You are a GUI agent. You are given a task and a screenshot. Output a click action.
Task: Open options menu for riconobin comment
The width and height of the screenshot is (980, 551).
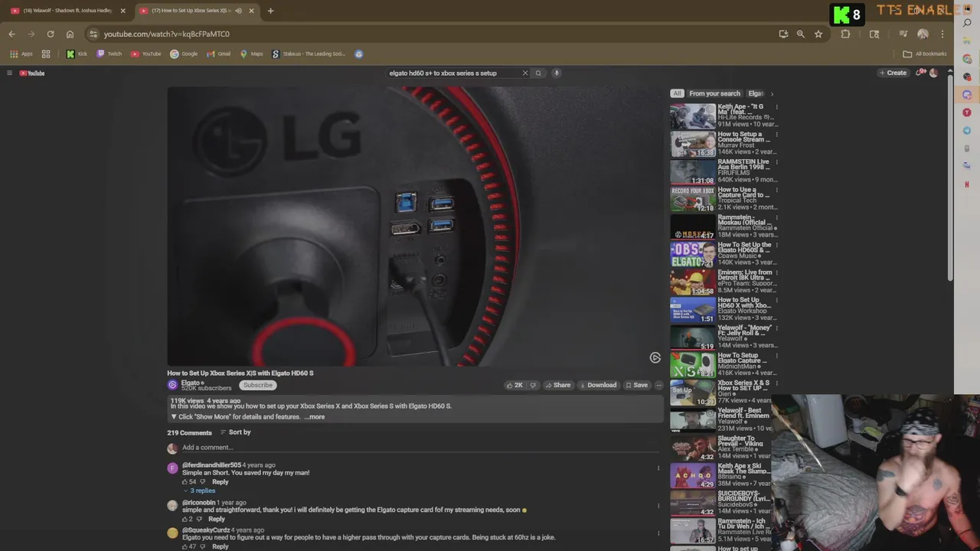point(658,506)
